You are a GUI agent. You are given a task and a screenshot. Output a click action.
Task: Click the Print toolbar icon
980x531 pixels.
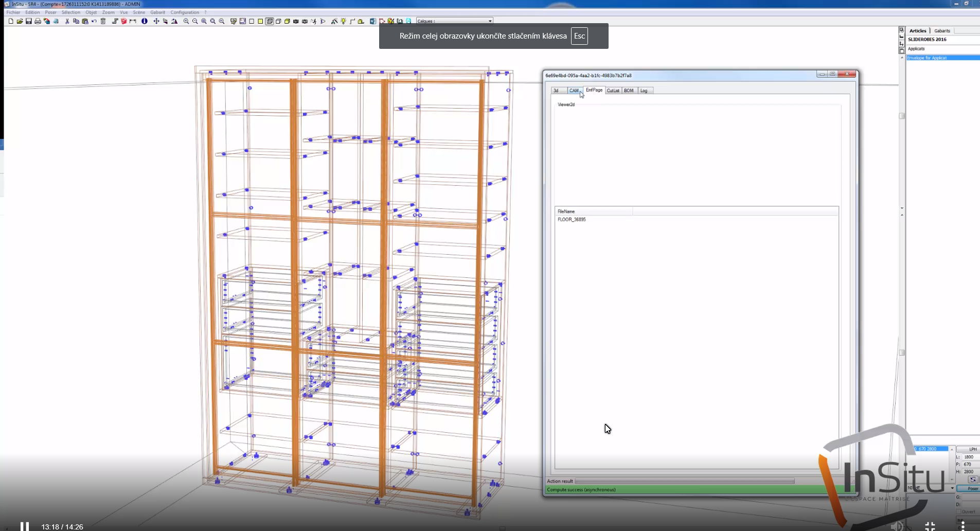(x=38, y=21)
